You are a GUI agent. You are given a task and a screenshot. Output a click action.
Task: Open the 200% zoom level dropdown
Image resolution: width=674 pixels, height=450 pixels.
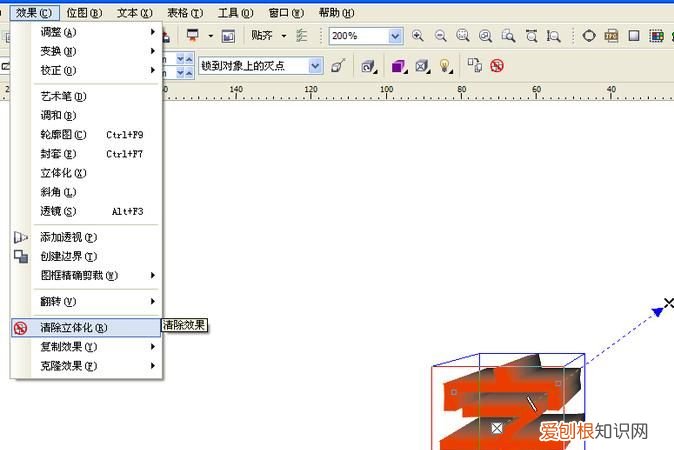point(395,36)
